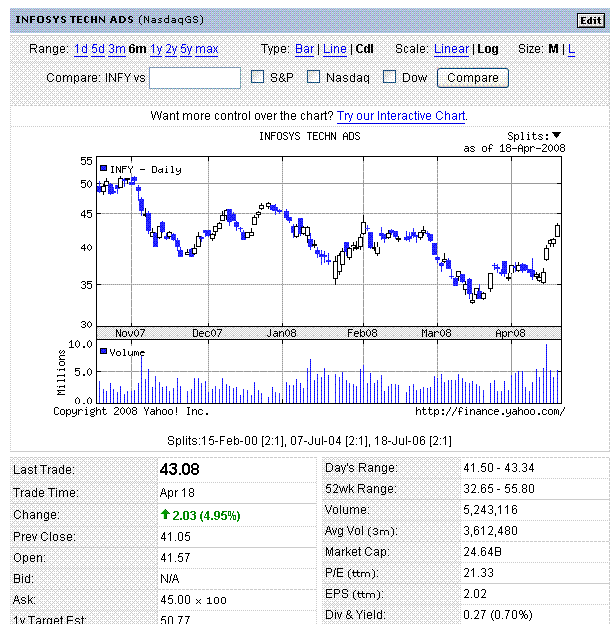Click the green up-arrow change icon
The width and height of the screenshot is (610, 626).
tap(165, 515)
